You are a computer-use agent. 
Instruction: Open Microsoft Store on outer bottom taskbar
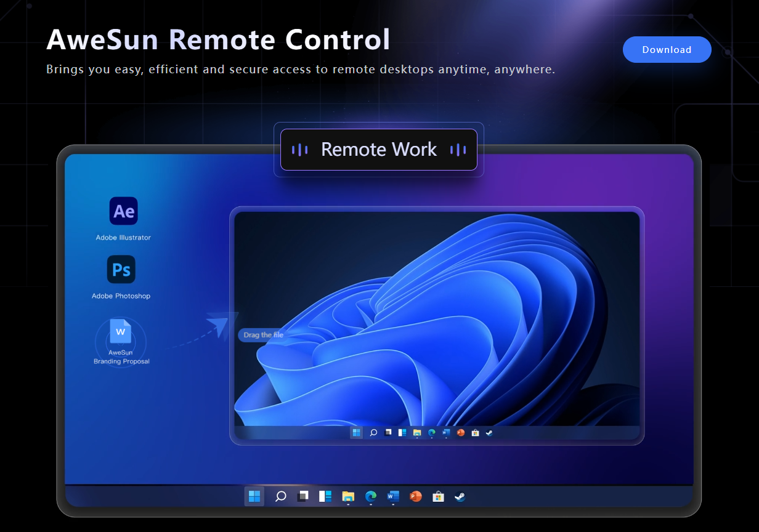point(438,496)
